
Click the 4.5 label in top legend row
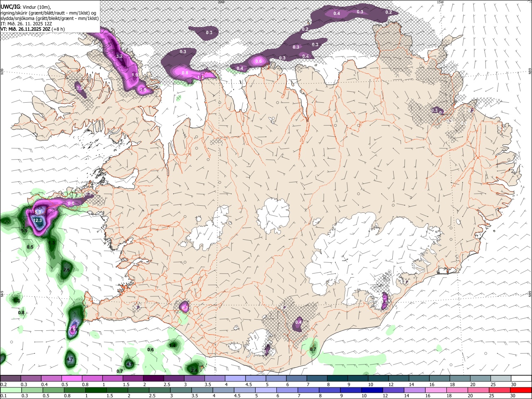pos(249,384)
